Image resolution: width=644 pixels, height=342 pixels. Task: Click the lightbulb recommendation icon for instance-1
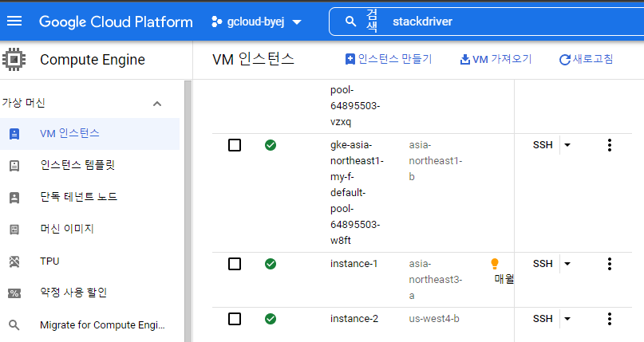[495, 264]
